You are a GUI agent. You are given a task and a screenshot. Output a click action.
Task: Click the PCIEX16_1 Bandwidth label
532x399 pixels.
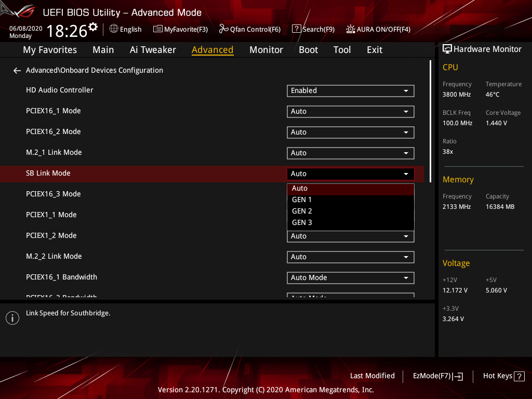(x=61, y=277)
